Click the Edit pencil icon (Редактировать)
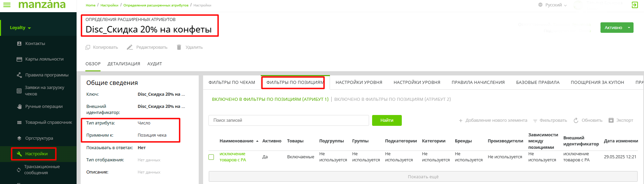The height and width of the screenshot is (184, 644). [130, 47]
